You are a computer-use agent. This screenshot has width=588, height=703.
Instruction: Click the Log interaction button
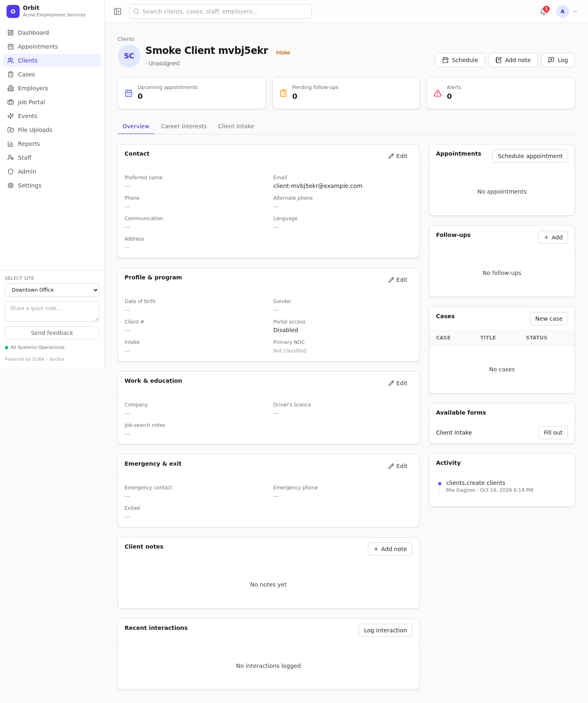pyautogui.click(x=385, y=630)
